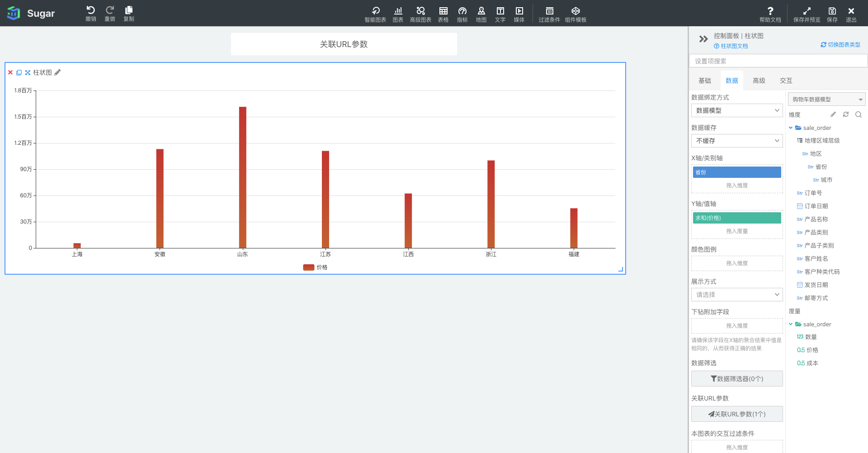Add a 地图 map component
868x453 pixels.
coord(481,14)
